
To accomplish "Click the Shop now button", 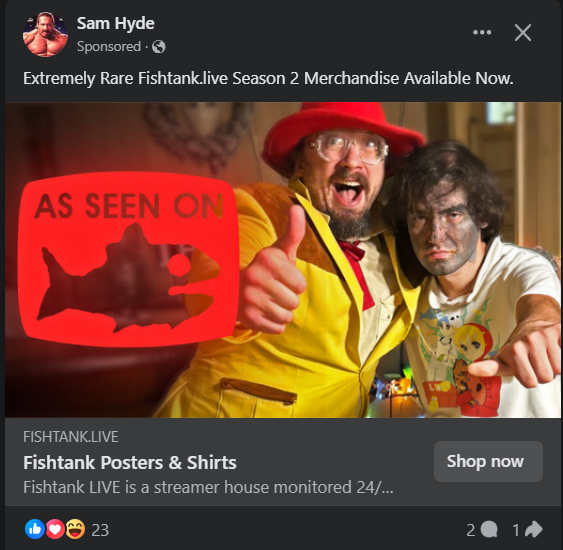I will pyautogui.click(x=488, y=461).
